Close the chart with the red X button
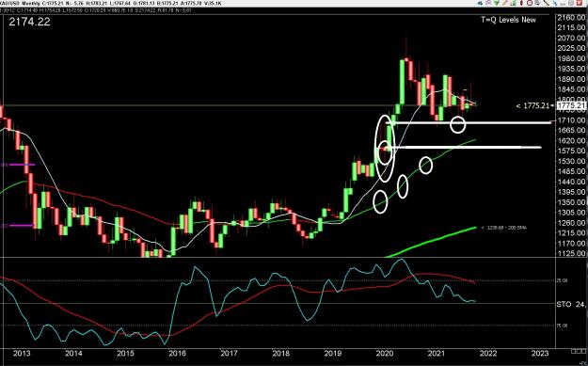Image resolution: width=588 pixels, height=366 pixels. (x=580, y=3)
